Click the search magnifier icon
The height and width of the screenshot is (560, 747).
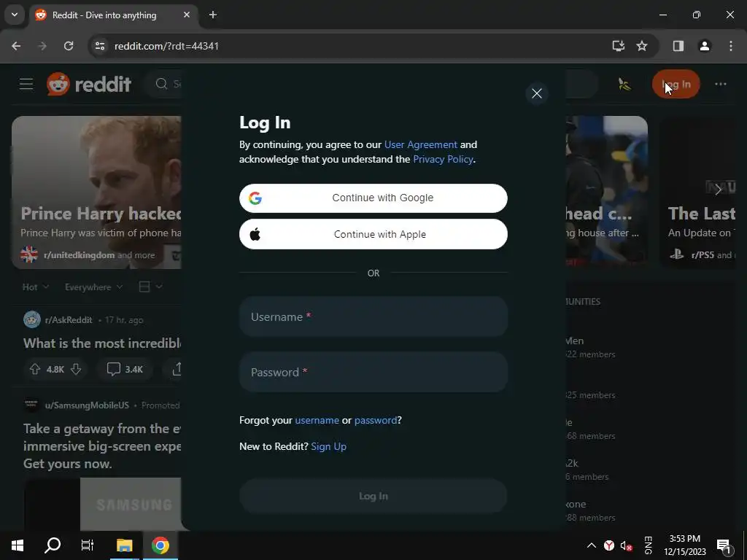click(x=161, y=84)
